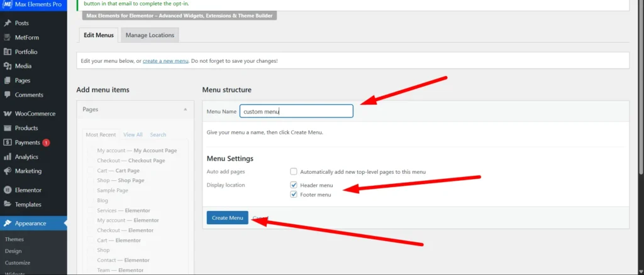Screen dimensions: 644x275
Task: Expand the Appearance menu in sidebar
Action: (x=31, y=223)
